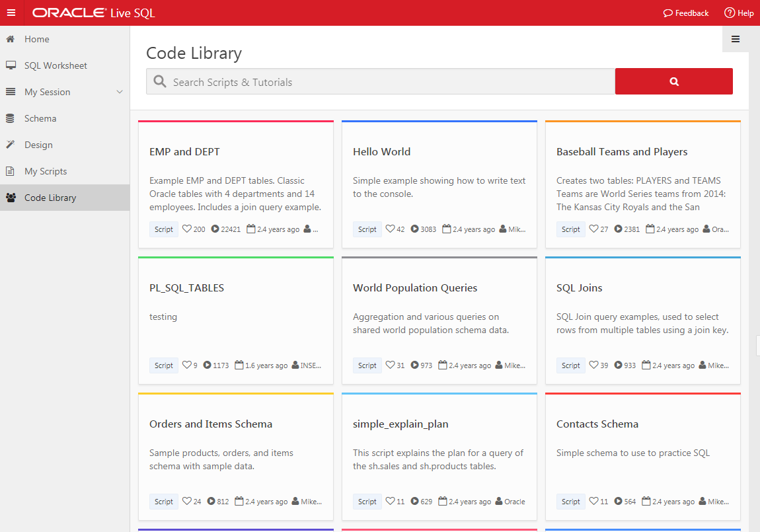Click the author icon on Orders and Items Schema

pyautogui.click(x=295, y=501)
